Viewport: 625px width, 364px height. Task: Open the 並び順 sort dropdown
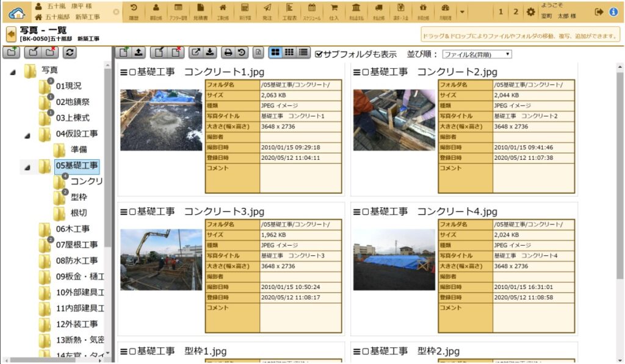click(477, 54)
